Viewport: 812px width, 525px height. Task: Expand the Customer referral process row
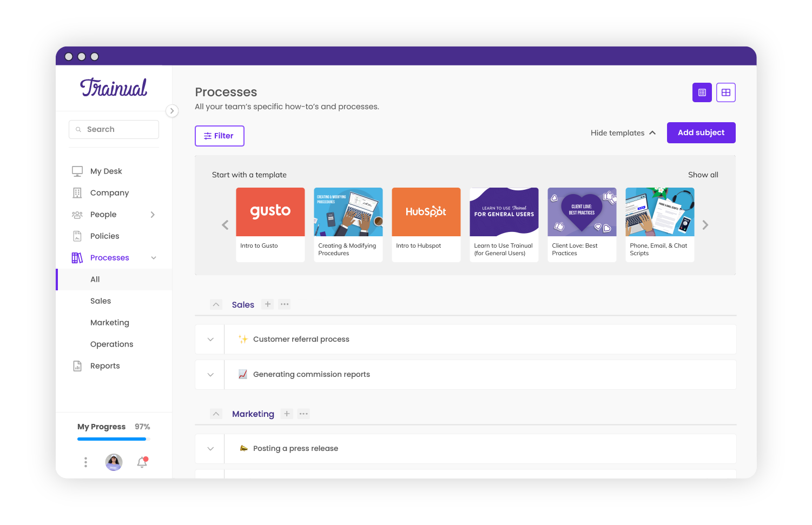pos(210,339)
